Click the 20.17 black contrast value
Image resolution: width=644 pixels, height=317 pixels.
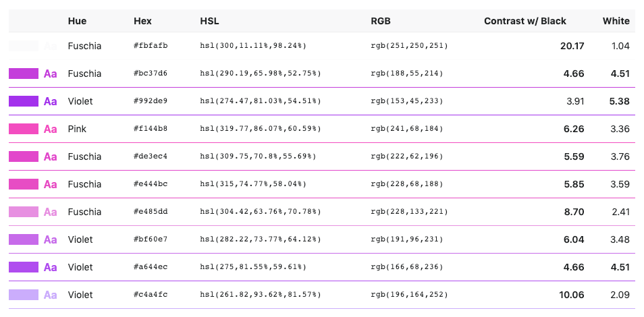(x=572, y=46)
